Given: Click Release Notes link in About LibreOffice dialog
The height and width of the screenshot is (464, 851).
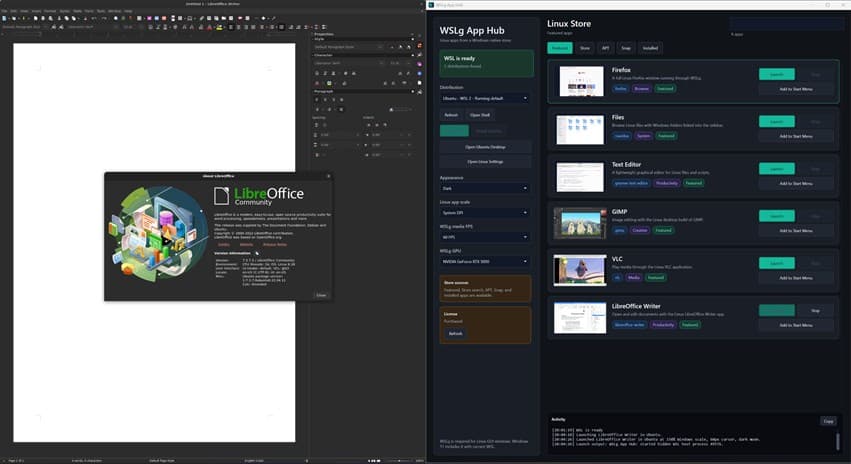Looking at the screenshot, I should (275, 245).
